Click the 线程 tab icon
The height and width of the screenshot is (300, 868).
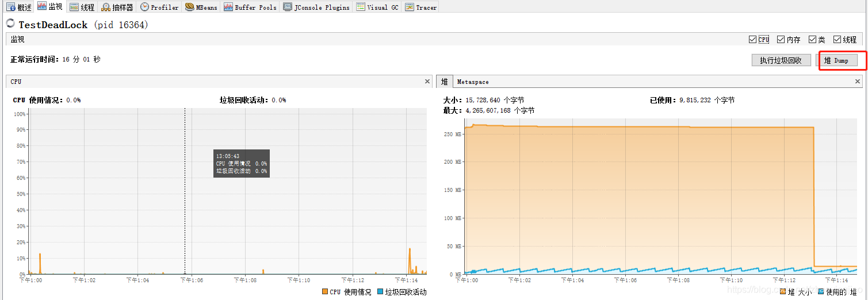pos(74,7)
